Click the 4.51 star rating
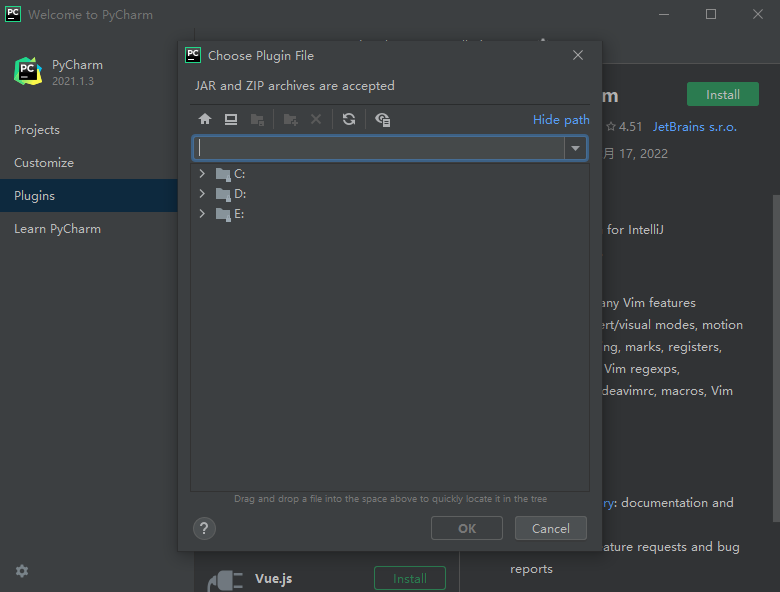780x592 pixels. [x=624, y=127]
